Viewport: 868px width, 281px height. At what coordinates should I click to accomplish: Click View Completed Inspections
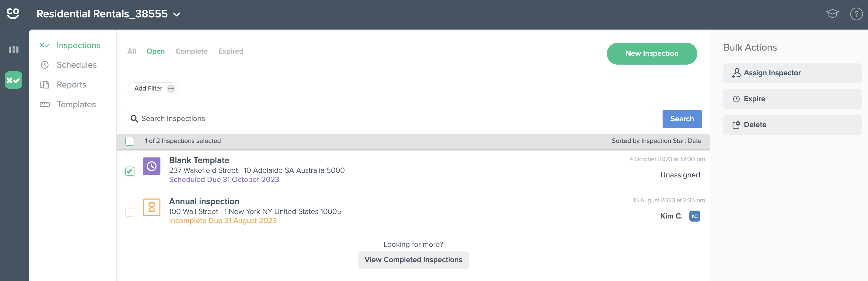click(x=413, y=260)
